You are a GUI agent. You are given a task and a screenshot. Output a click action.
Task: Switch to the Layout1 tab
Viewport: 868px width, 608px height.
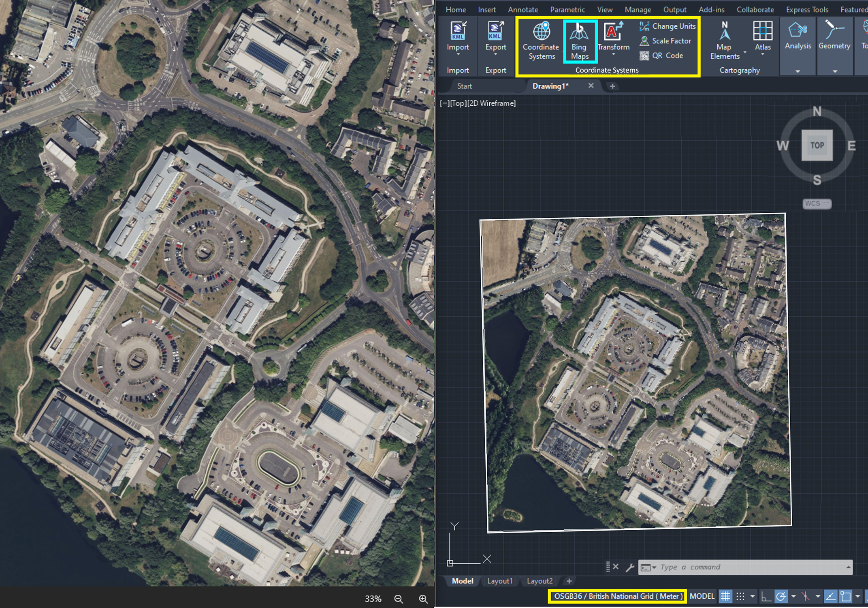pyautogui.click(x=499, y=581)
